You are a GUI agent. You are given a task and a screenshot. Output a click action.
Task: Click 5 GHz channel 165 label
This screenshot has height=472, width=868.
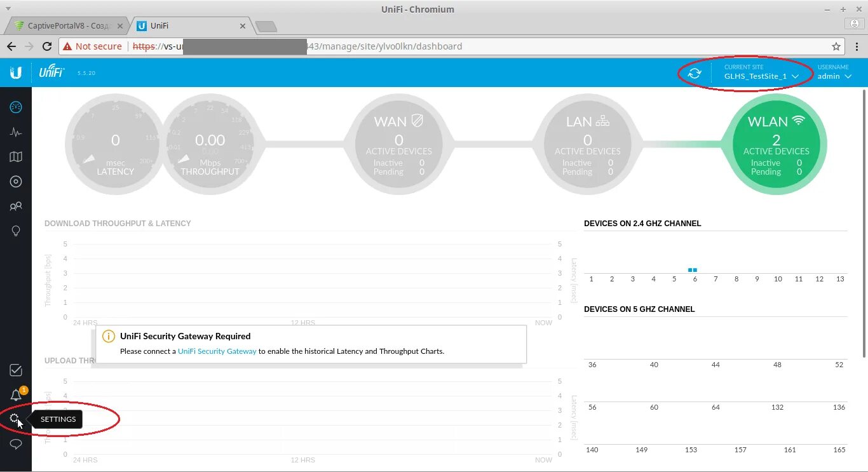click(x=839, y=450)
